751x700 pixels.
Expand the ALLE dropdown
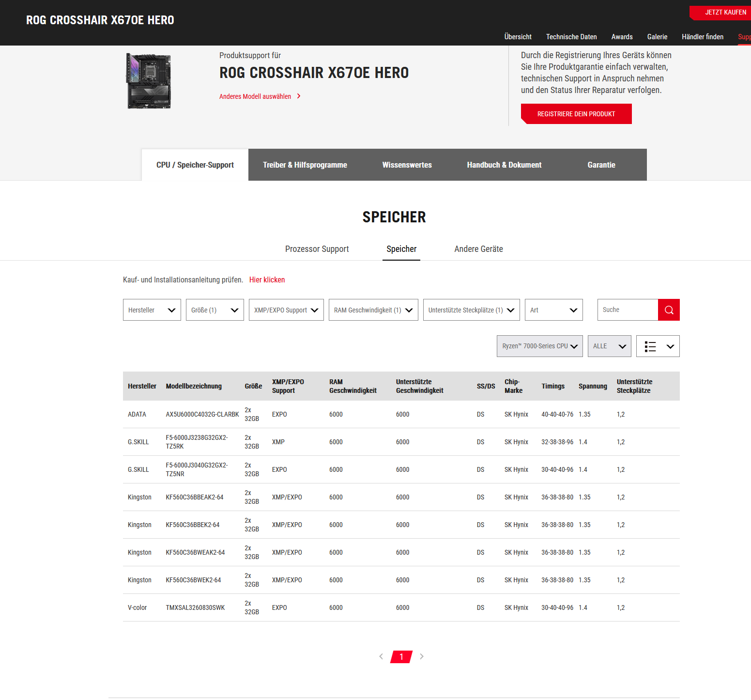(x=610, y=346)
